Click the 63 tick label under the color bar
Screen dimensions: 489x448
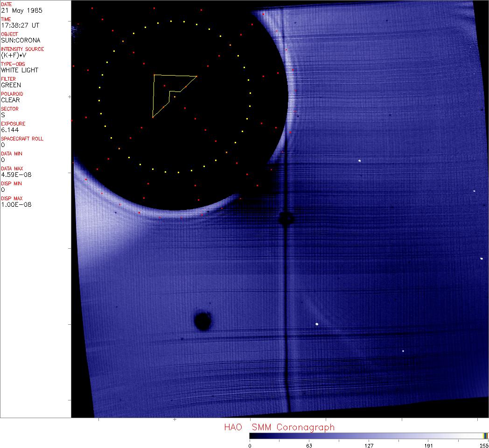tap(309, 445)
